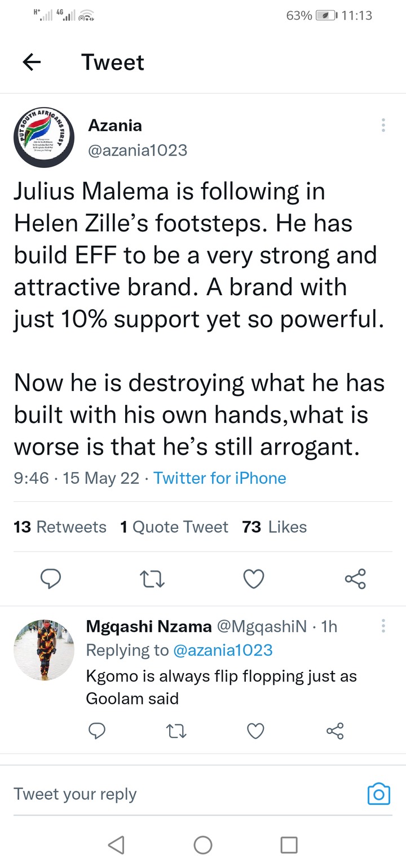Open the three-dot menu on Azania's tweet

383,125
